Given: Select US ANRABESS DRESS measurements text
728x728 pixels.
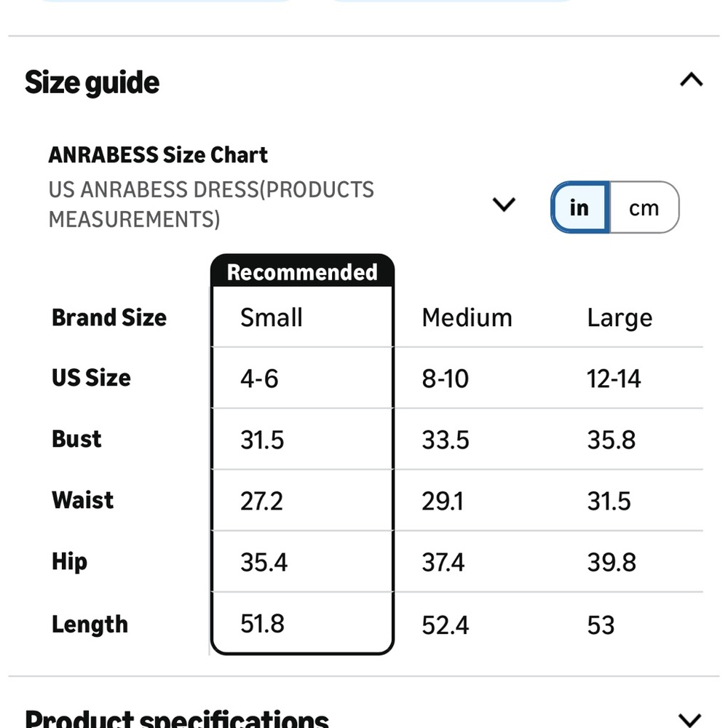Looking at the screenshot, I should pyautogui.click(x=211, y=205).
